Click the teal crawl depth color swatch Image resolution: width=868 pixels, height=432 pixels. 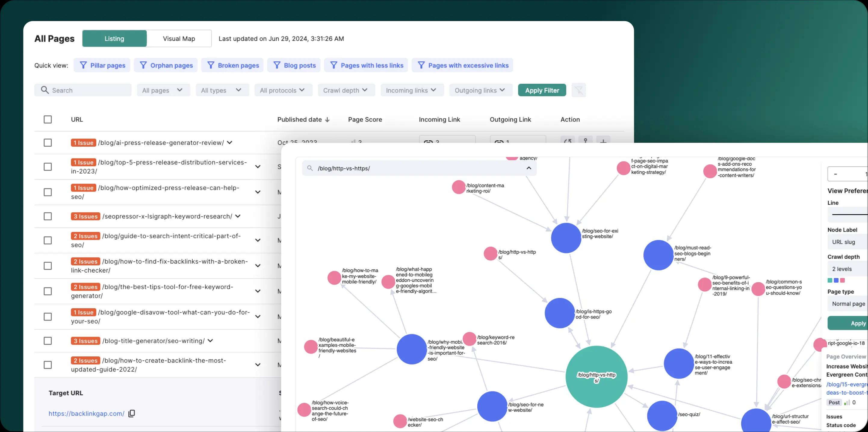(x=830, y=280)
